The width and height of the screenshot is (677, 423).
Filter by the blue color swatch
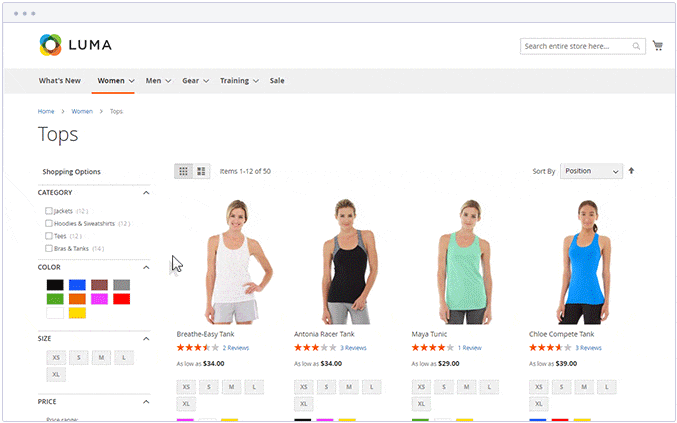tap(77, 285)
